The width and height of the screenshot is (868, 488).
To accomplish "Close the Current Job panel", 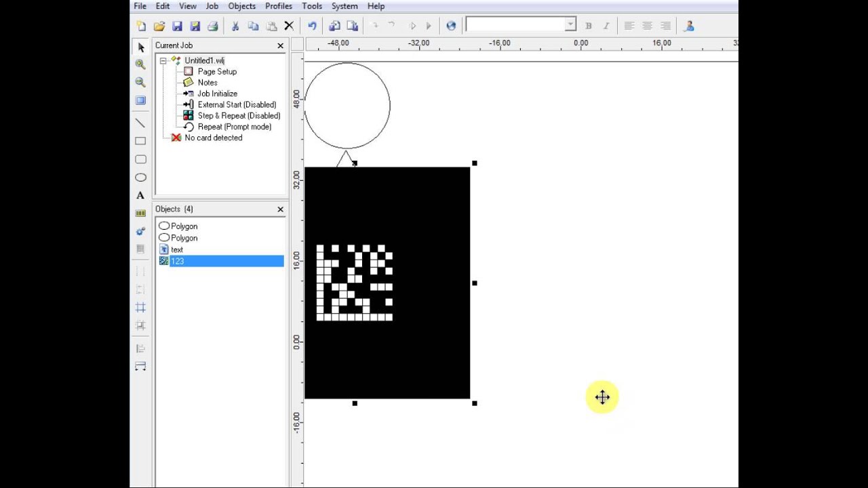I will (281, 45).
